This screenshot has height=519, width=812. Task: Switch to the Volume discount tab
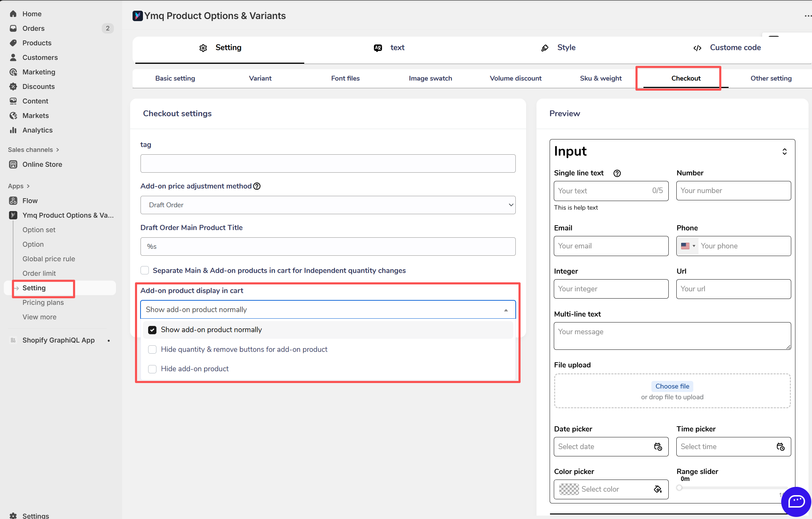pos(515,78)
